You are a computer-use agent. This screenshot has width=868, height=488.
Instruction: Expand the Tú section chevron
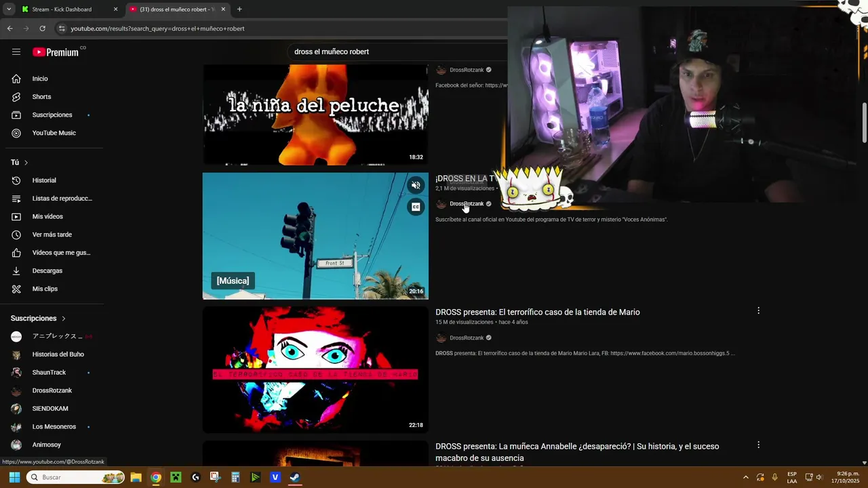pyautogui.click(x=26, y=163)
